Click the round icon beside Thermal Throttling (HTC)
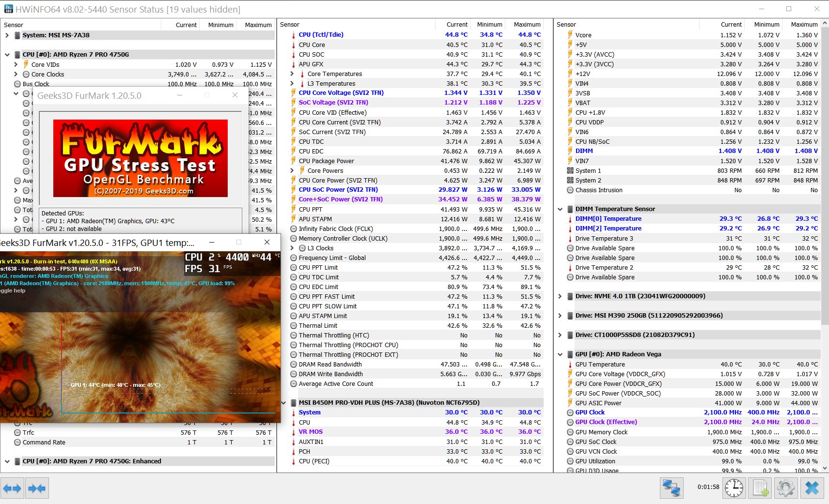The width and height of the screenshot is (829, 504). pyautogui.click(x=294, y=335)
